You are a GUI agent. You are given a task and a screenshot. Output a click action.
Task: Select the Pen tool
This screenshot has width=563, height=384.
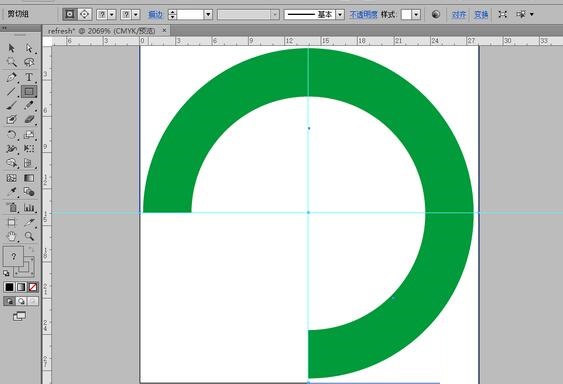click(x=11, y=77)
